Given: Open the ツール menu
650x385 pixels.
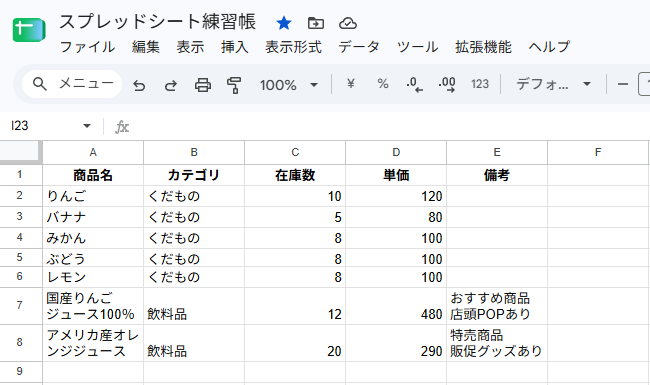Looking at the screenshot, I should point(417,47).
